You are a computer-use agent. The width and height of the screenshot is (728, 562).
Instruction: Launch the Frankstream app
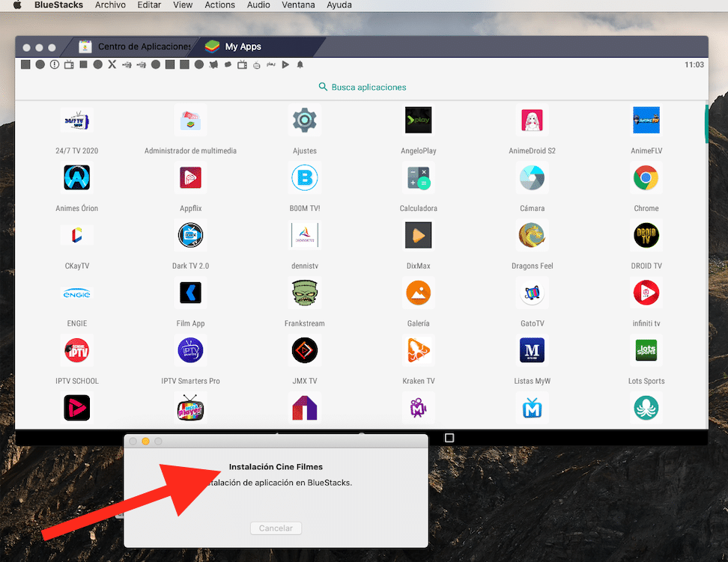point(304,293)
